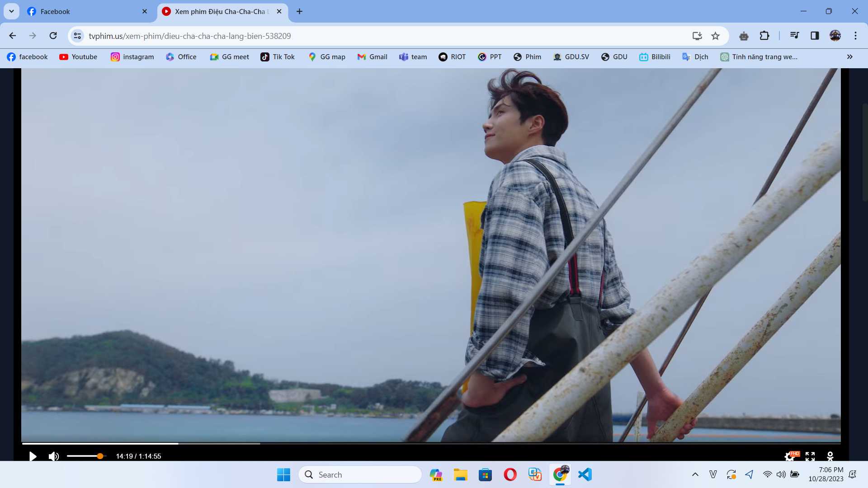The width and height of the screenshot is (868, 488).
Task: Open the Phim bookmark
Action: [x=528, y=57]
